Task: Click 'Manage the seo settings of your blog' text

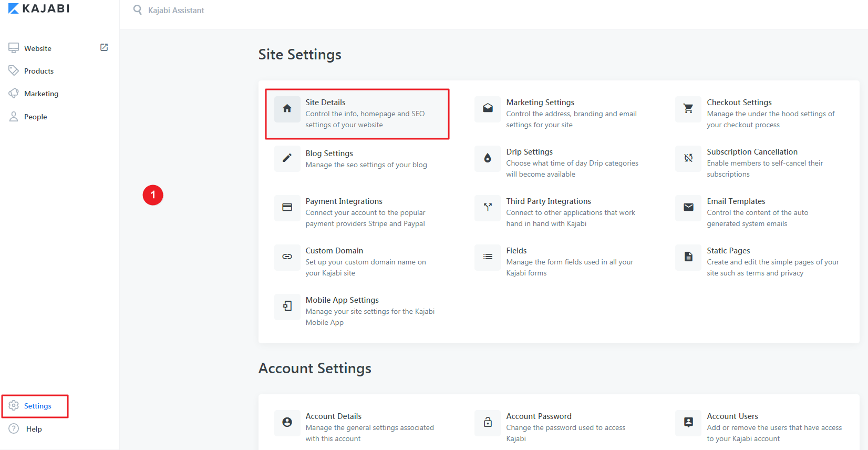Action: 366,165
